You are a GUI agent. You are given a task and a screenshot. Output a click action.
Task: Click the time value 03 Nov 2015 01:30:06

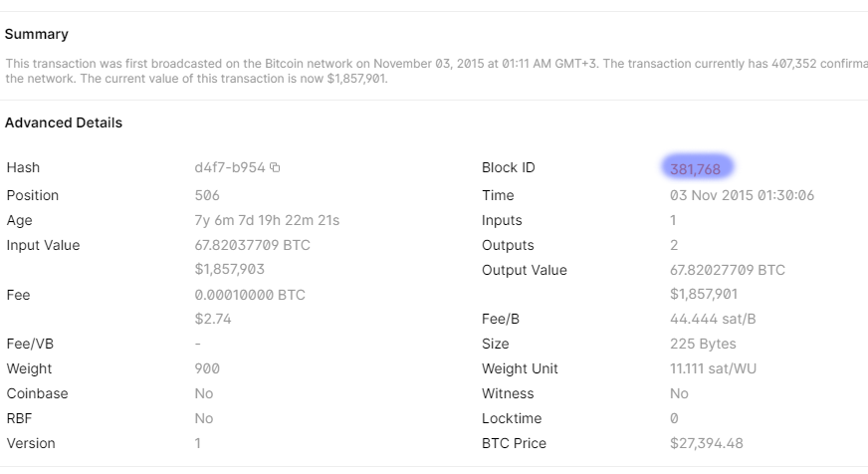click(x=742, y=195)
